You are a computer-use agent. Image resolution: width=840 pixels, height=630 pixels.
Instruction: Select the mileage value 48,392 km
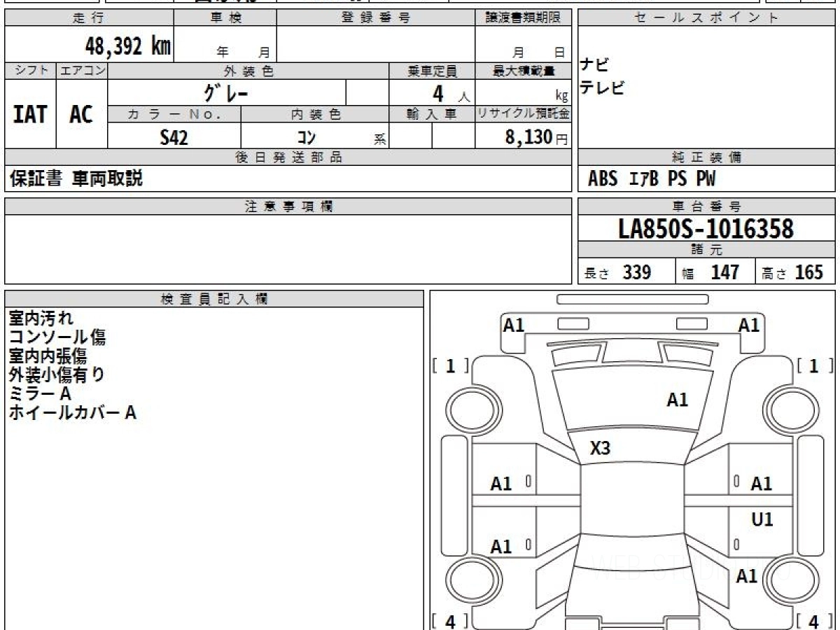[x=127, y=46]
